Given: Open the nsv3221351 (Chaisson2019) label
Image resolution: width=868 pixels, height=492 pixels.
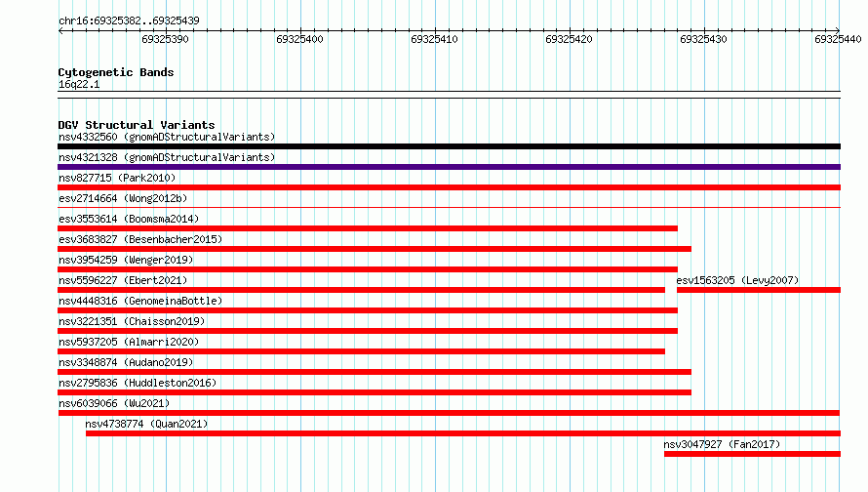Looking at the screenshot, I should (132, 321).
